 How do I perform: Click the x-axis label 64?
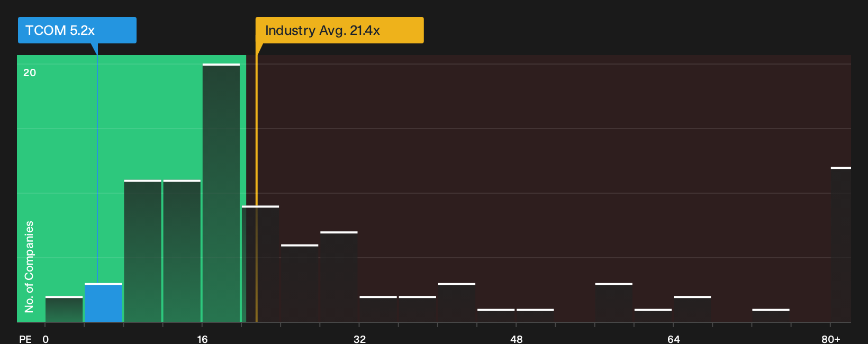click(x=673, y=339)
